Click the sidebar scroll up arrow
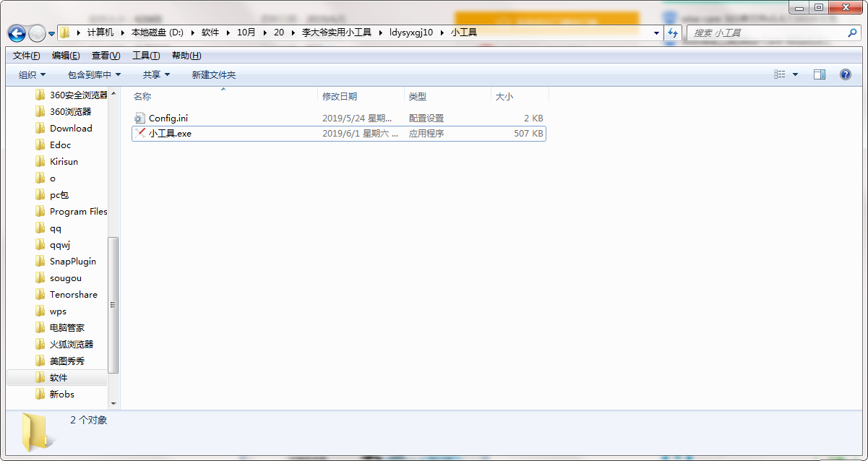This screenshot has width=868, height=461. [113, 92]
